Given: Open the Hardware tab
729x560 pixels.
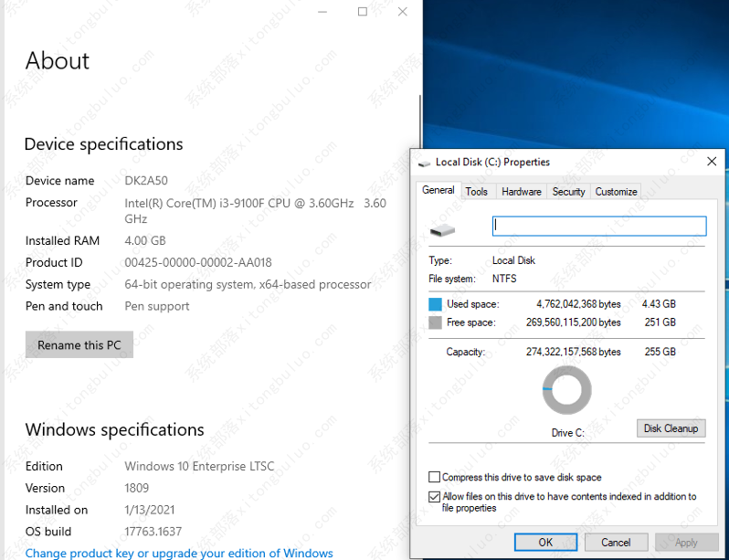Looking at the screenshot, I should 522,192.
